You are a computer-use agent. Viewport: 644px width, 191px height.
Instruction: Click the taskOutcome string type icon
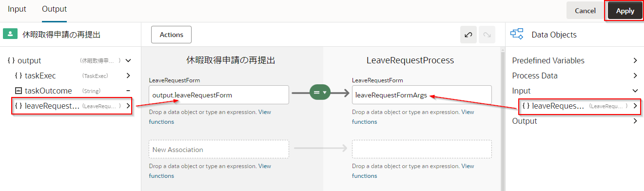tap(19, 91)
